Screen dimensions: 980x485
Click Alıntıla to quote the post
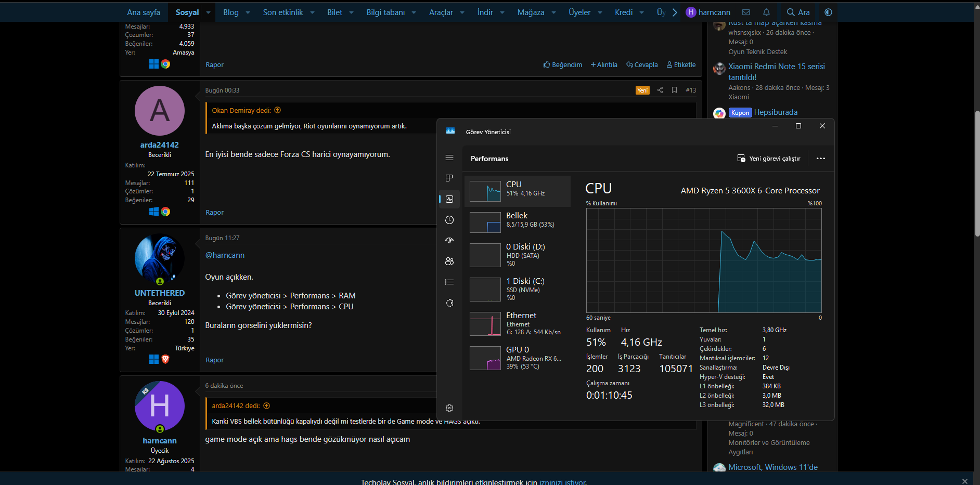click(604, 65)
